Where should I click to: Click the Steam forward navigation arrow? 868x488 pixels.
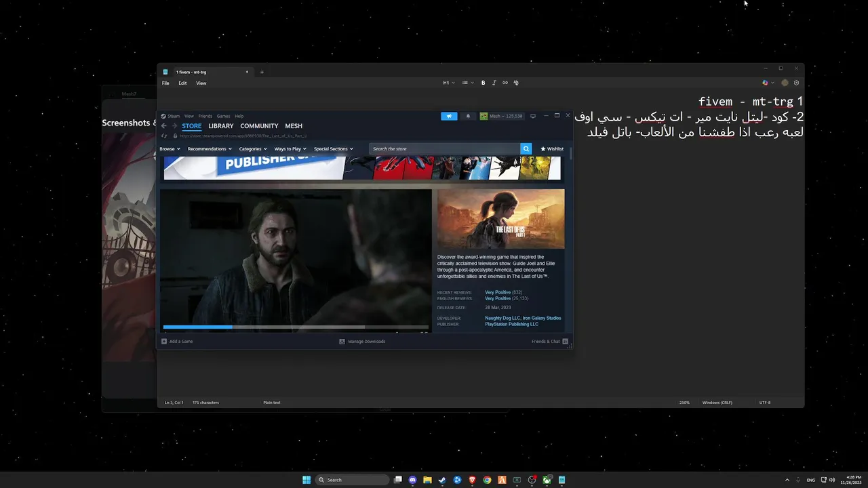click(x=174, y=126)
